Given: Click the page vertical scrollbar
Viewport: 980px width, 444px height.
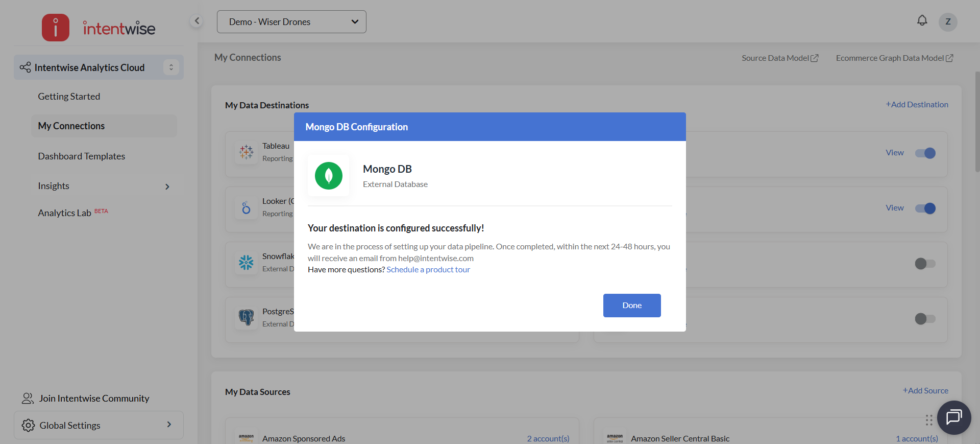Looking at the screenshot, I should (x=977, y=123).
